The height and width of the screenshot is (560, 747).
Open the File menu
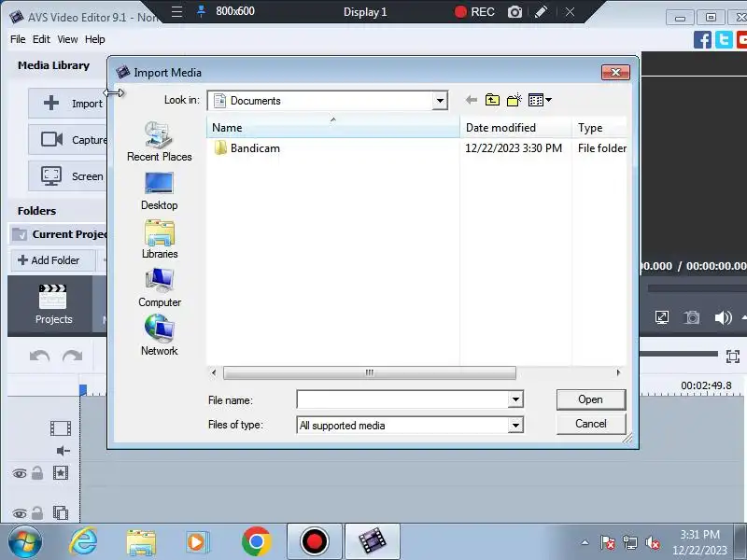point(18,39)
